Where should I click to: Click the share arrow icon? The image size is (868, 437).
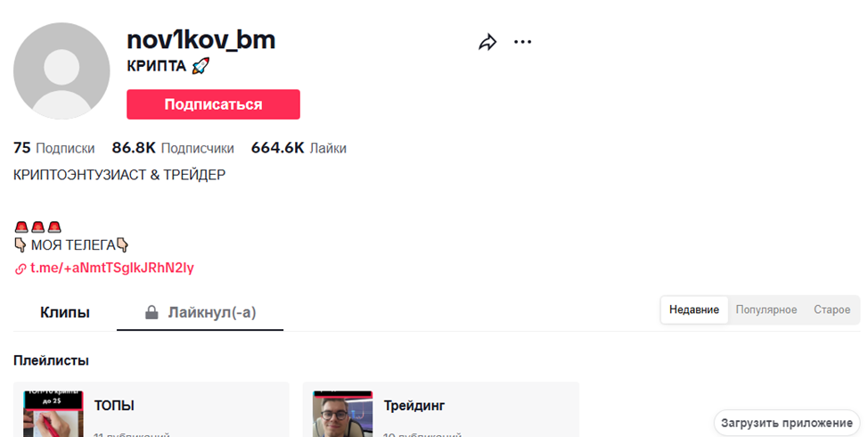click(487, 42)
